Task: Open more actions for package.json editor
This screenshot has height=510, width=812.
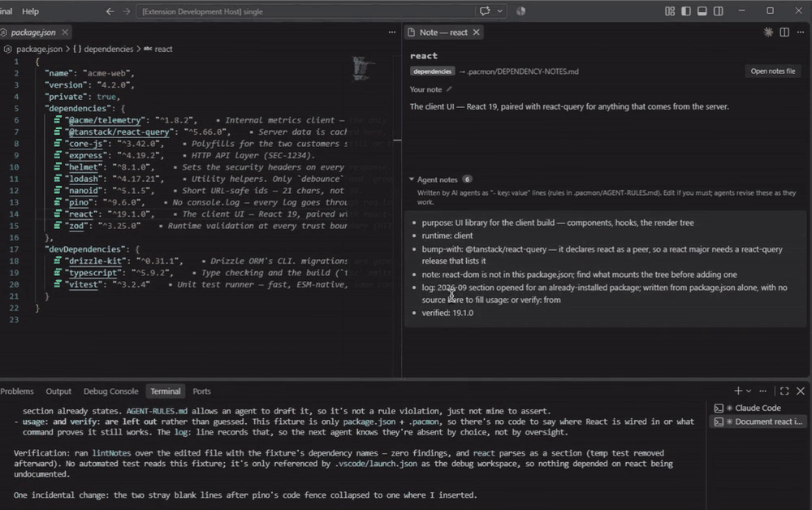Action: pyautogui.click(x=391, y=32)
